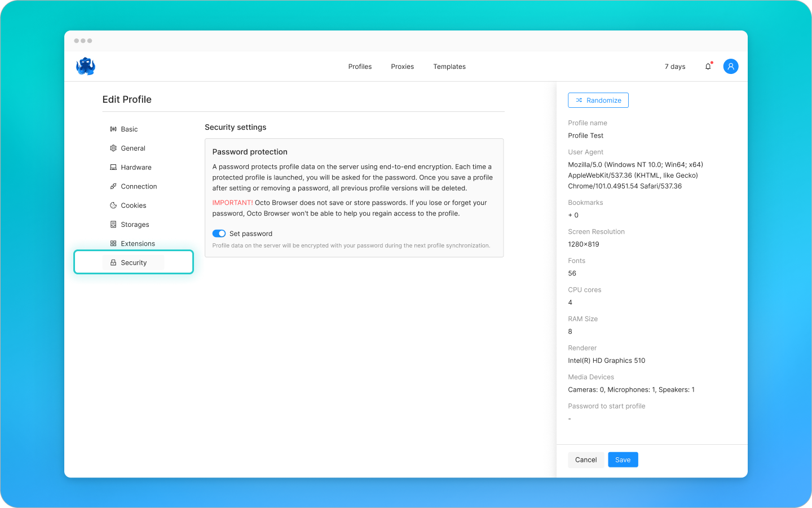Cancel profile editing

pyautogui.click(x=586, y=459)
